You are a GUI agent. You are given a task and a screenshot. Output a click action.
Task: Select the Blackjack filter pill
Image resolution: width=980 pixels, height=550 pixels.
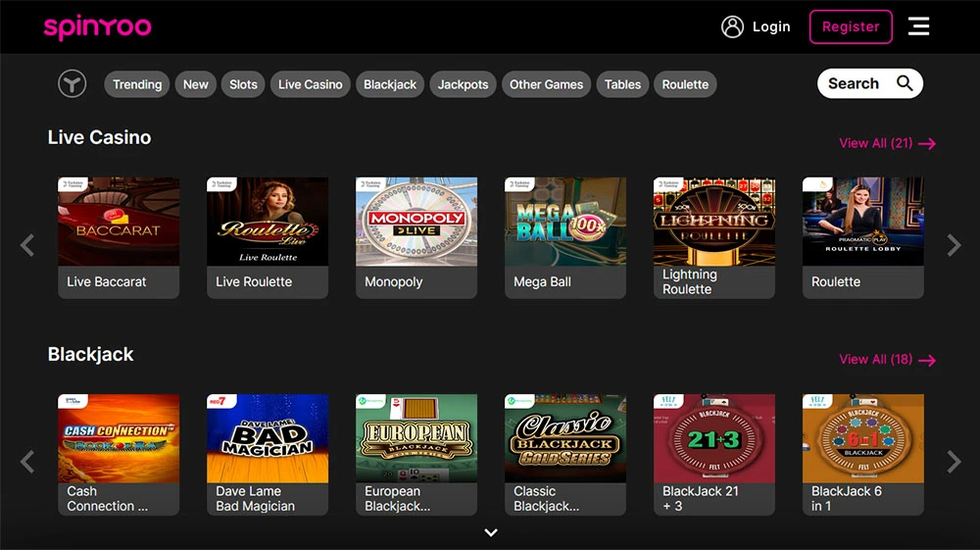tap(390, 84)
